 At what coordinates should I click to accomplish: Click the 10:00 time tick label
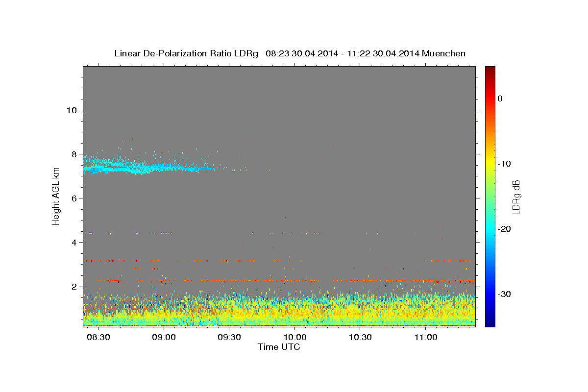[x=295, y=338]
